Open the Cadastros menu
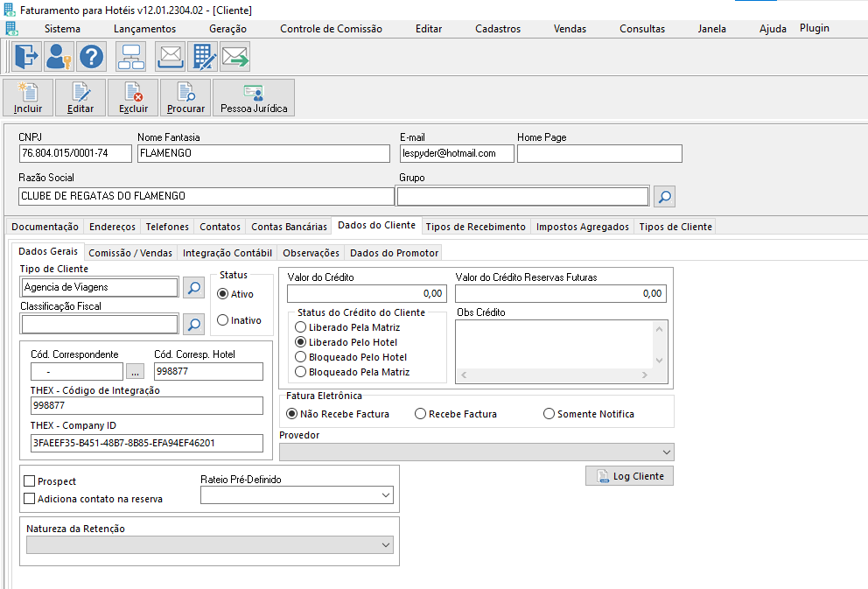Image resolution: width=868 pixels, height=589 pixels. coord(498,29)
